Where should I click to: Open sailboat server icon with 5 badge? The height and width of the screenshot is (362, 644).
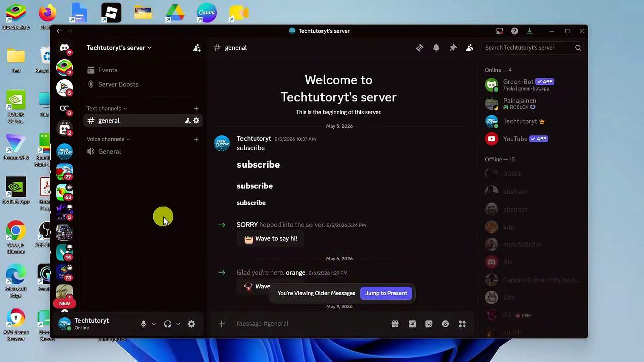click(x=64, y=88)
